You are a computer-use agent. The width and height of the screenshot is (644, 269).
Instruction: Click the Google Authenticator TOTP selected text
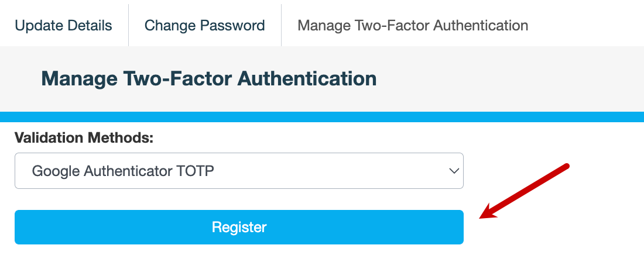point(123,171)
